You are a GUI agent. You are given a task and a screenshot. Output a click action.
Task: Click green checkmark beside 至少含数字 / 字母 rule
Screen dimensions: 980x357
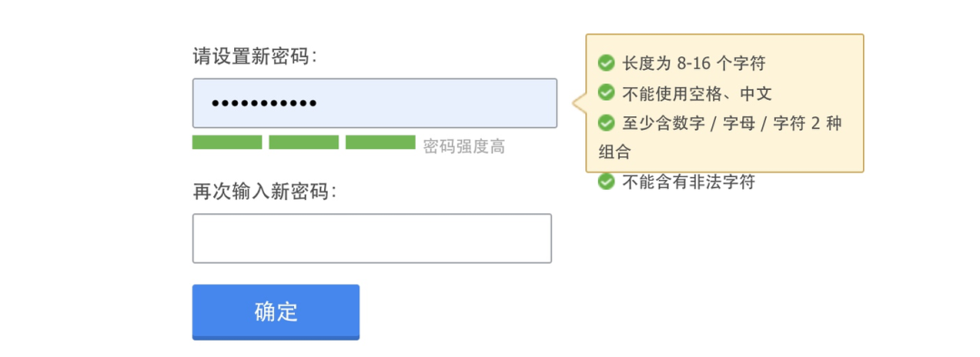[x=606, y=123]
